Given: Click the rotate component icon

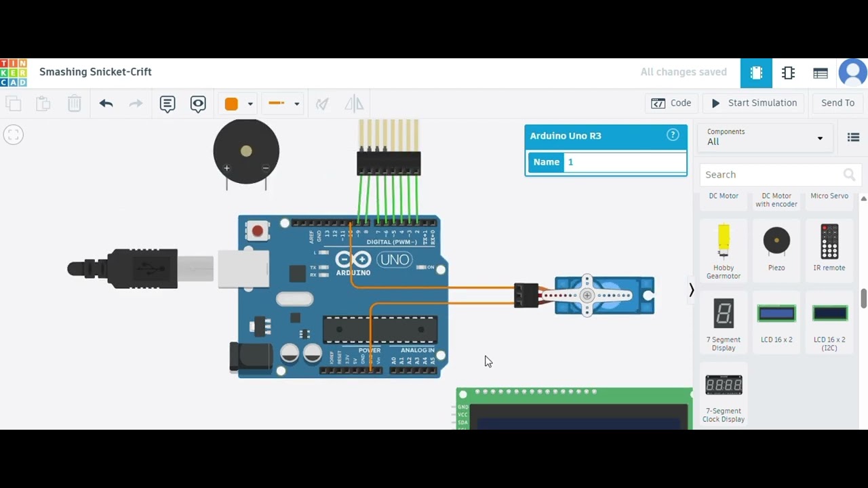Looking at the screenshot, I should [322, 104].
